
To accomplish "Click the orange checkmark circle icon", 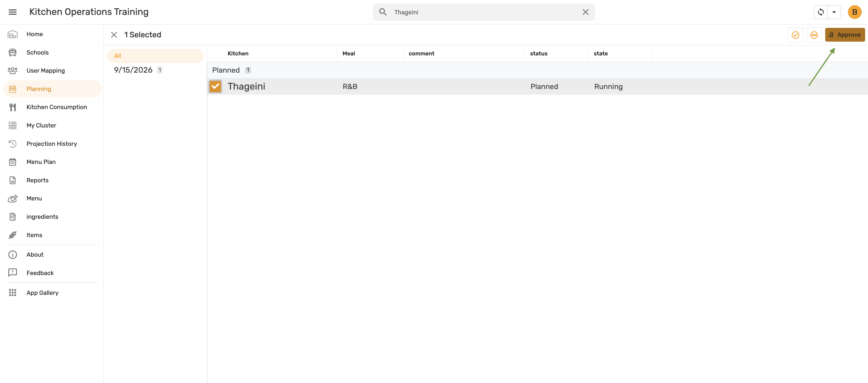I will [x=795, y=35].
